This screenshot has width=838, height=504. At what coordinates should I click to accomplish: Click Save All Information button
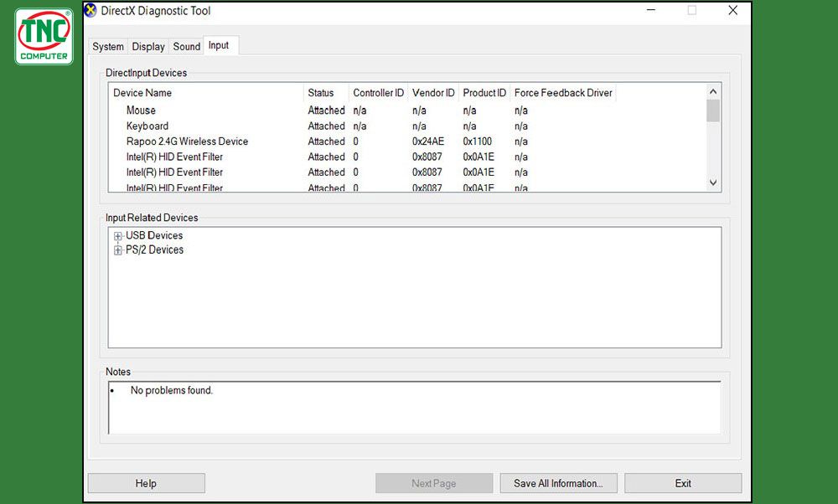click(558, 483)
